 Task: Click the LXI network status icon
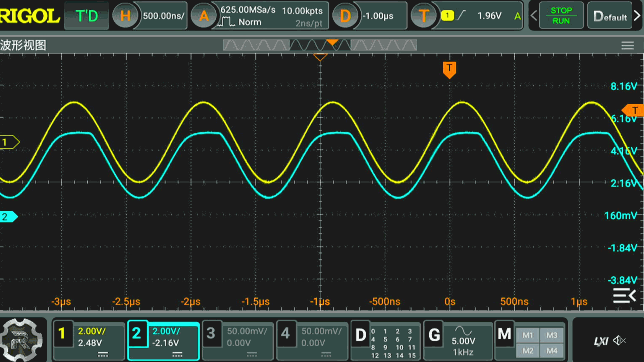[x=601, y=341]
